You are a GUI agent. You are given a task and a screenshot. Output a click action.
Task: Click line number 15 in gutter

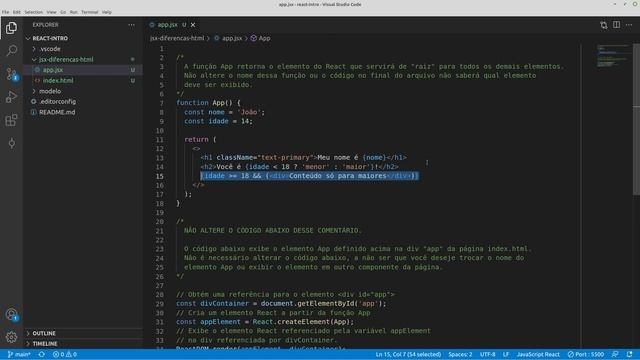[x=159, y=176]
